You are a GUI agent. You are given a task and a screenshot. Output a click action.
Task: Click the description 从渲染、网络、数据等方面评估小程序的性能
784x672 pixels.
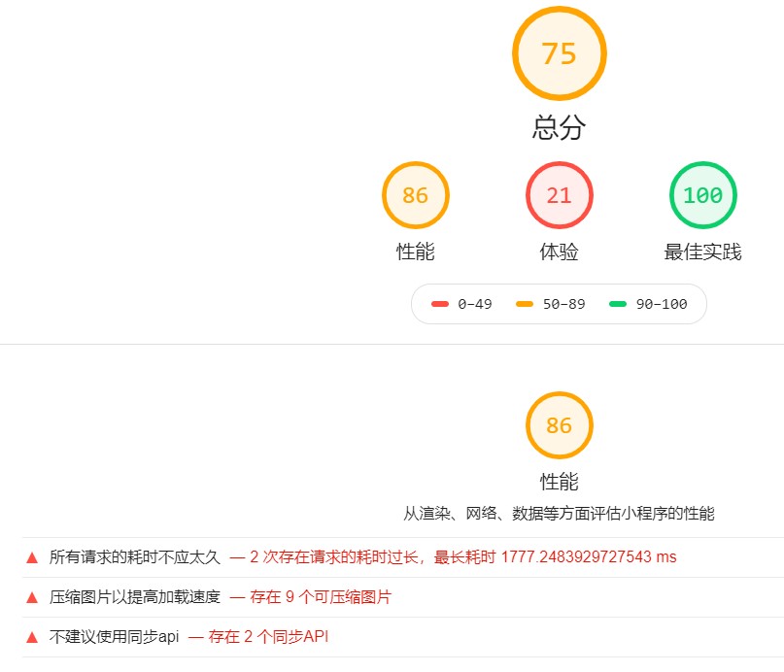[559, 513]
